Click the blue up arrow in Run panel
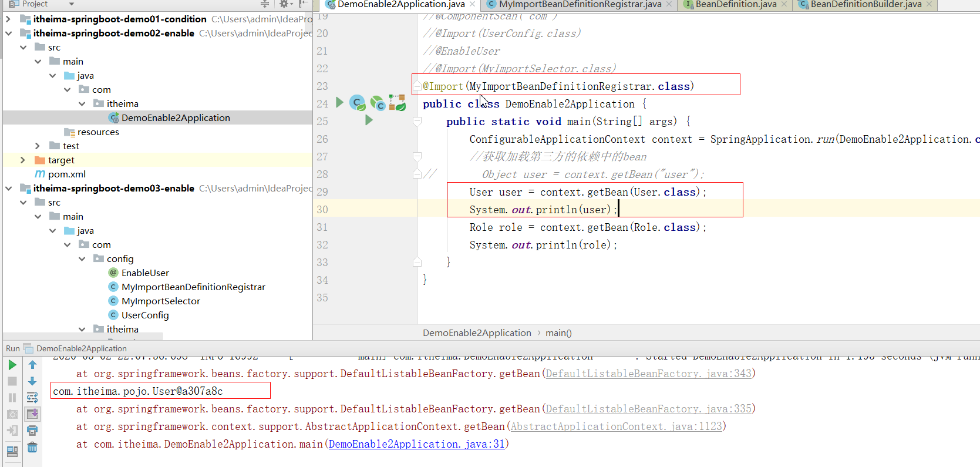 [x=32, y=365]
